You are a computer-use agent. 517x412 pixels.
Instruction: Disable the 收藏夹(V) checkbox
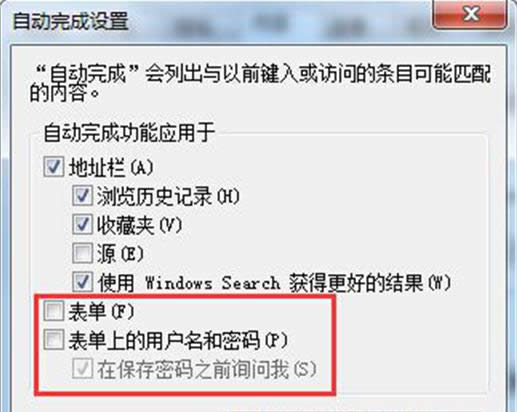82,225
